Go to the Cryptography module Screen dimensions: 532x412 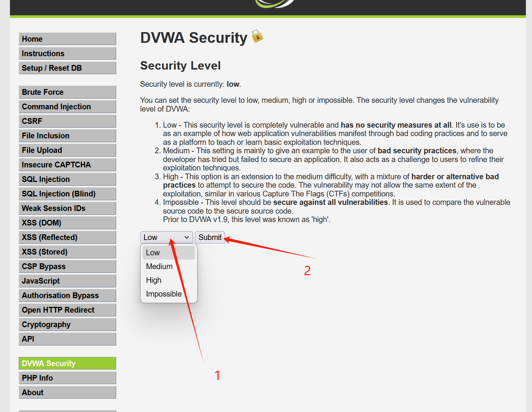click(67, 324)
